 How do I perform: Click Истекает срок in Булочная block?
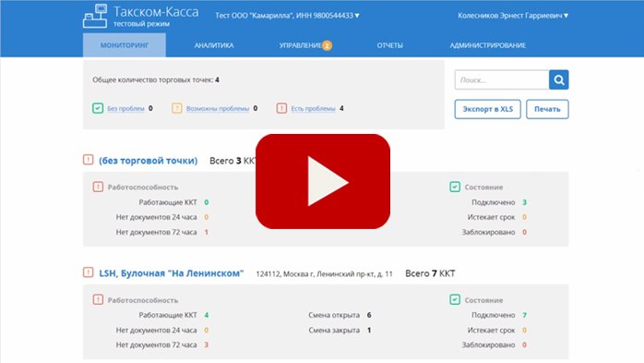497,330
